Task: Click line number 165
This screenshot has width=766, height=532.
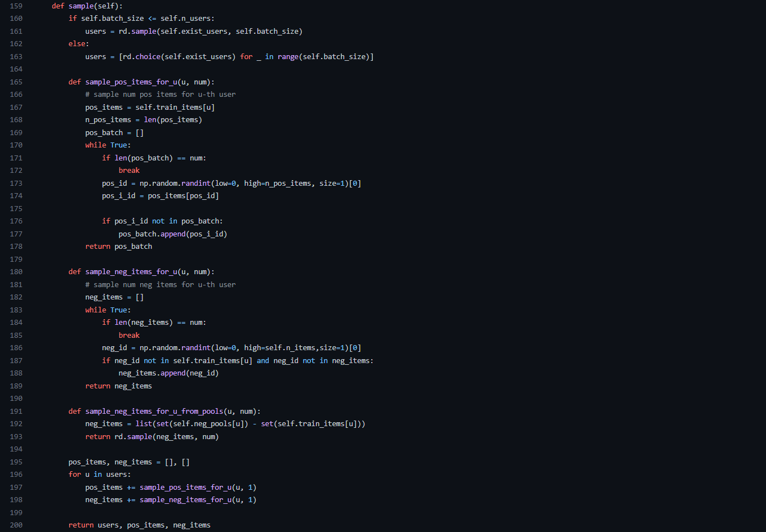Action: click(x=16, y=82)
